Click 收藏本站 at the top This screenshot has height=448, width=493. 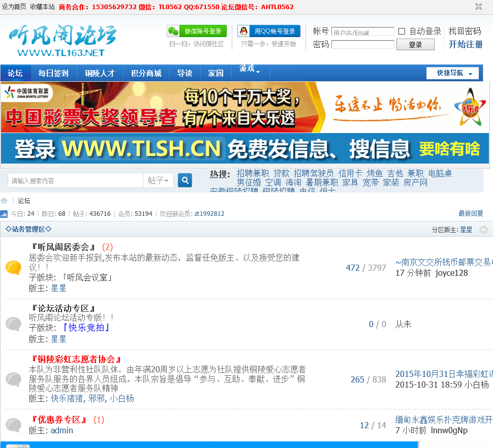click(43, 7)
